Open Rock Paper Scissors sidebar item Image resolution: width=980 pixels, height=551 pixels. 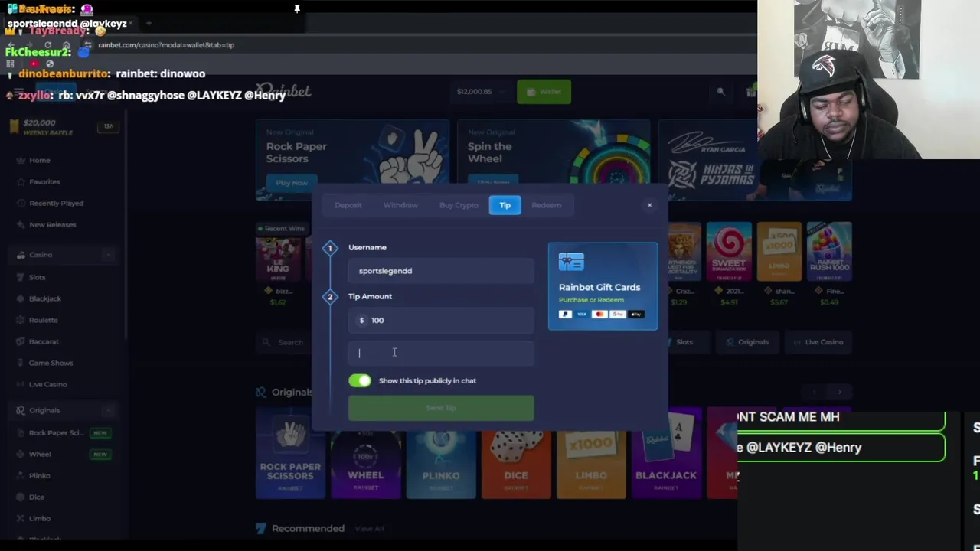[x=56, y=432]
